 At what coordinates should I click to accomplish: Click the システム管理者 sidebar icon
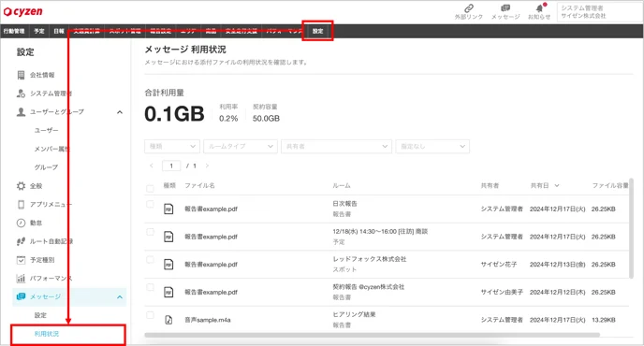pos(21,94)
